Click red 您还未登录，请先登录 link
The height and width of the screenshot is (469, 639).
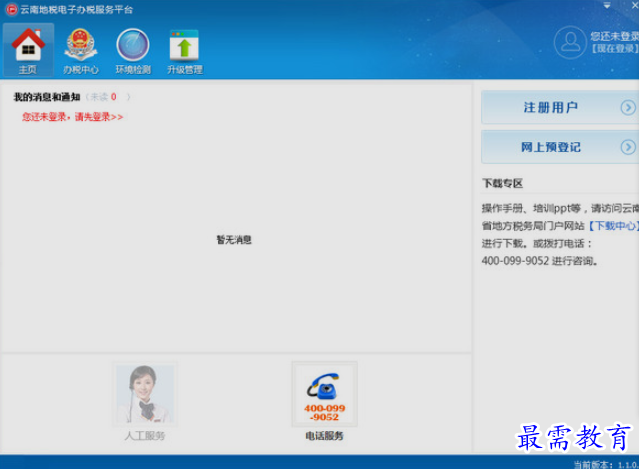click(x=72, y=117)
